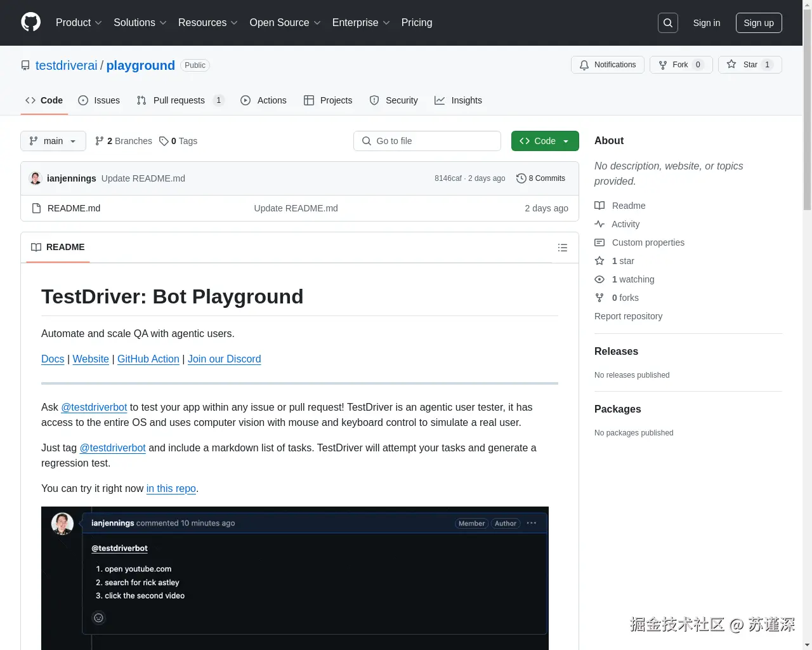The width and height of the screenshot is (812, 650).
Task: Click the GitHub Action link in README
Action: tap(148, 359)
